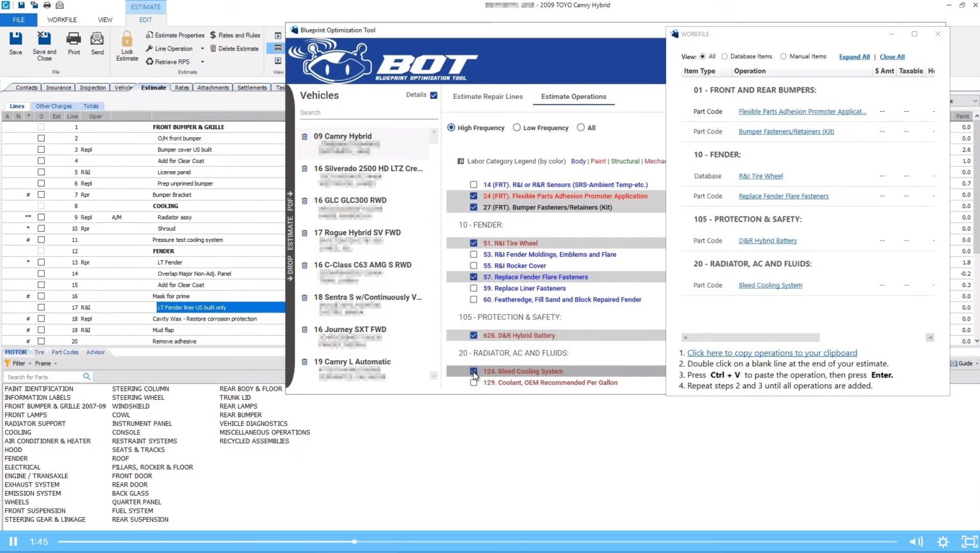Image resolution: width=980 pixels, height=553 pixels.
Task: Delete the 19 Camry L Automatic vehicle
Action: 304,362
